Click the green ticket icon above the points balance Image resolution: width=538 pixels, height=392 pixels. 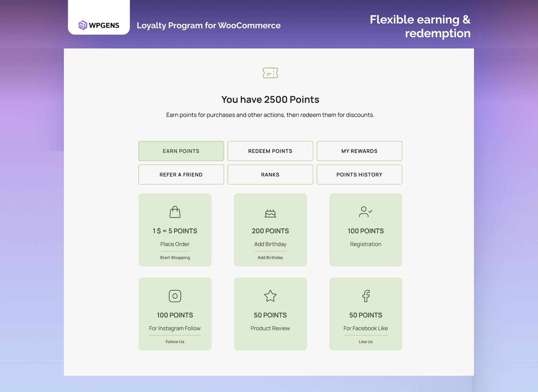270,73
